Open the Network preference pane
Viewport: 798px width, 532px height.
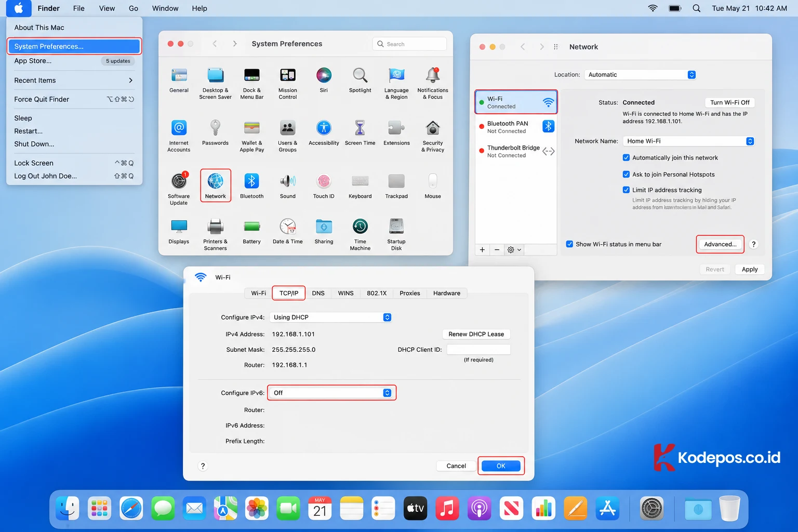(x=216, y=185)
